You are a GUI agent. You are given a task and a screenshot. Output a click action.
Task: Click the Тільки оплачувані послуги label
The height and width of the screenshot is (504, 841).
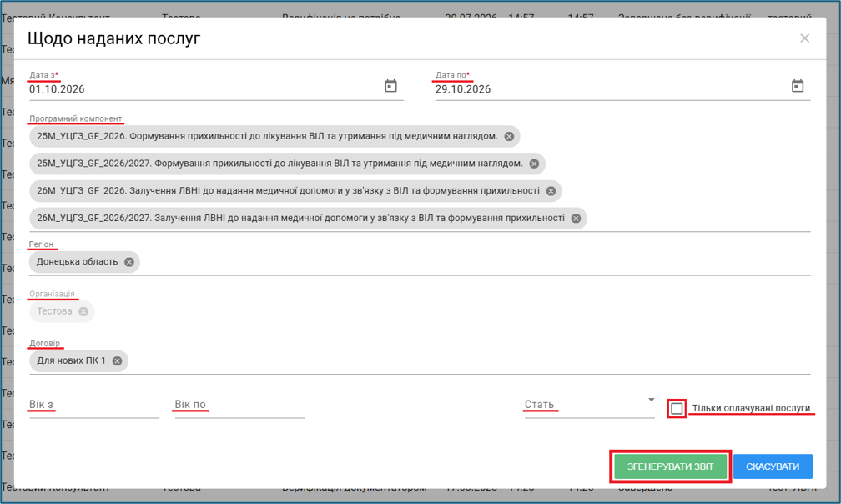point(751,408)
